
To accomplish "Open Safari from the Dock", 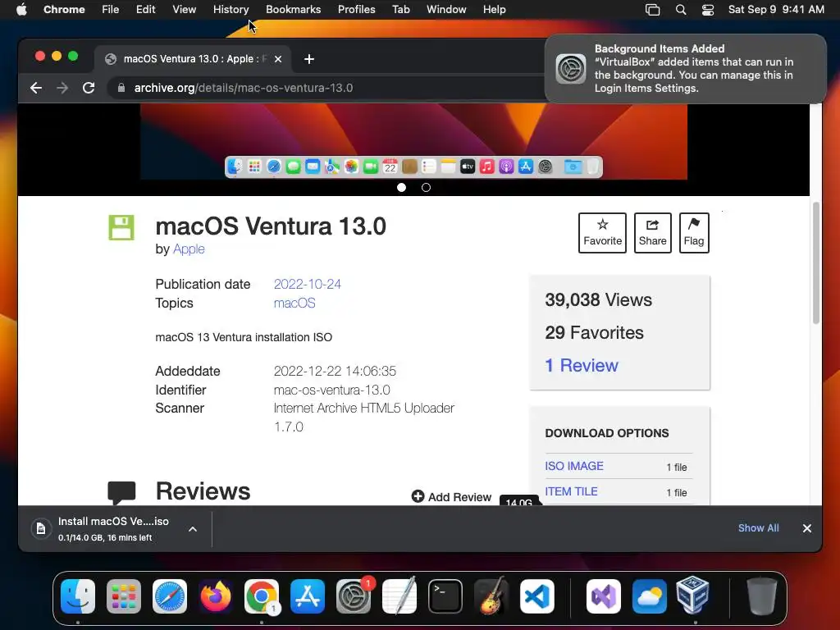I will coord(170,596).
